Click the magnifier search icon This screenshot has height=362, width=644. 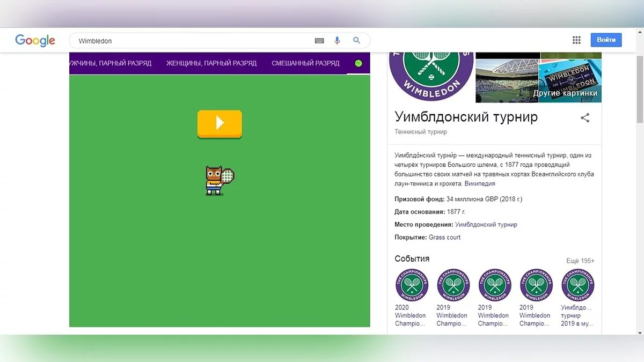pos(356,41)
